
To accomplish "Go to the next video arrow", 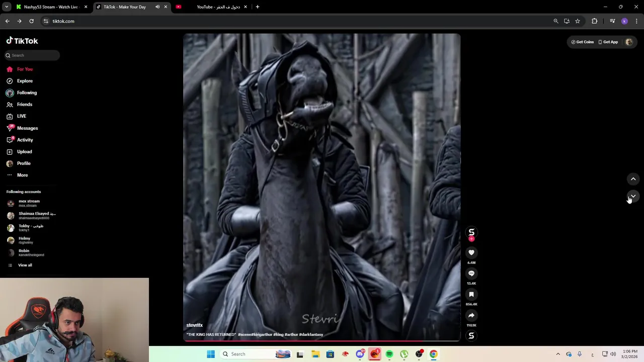I will pyautogui.click(x=633, y=196).
